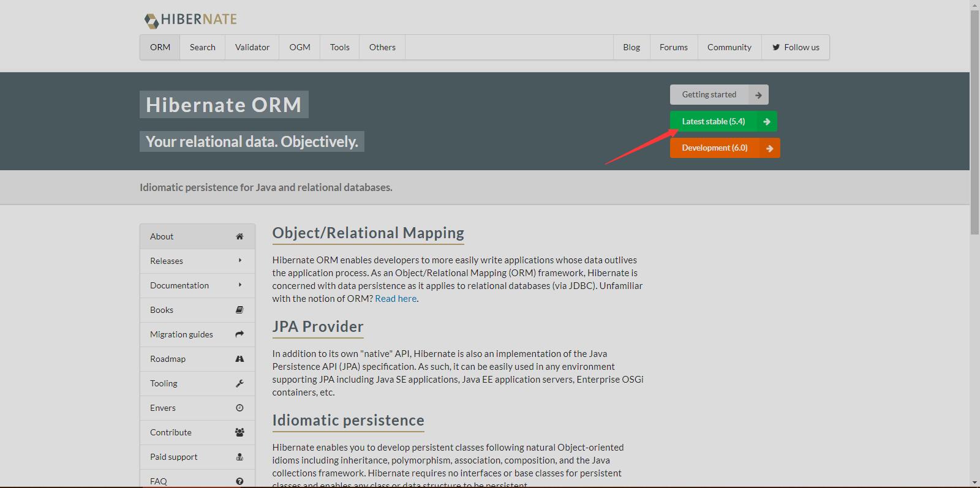Click the Roadmap road icon
Viewport: 980px width, 488px height.
(x=239, y=359)
